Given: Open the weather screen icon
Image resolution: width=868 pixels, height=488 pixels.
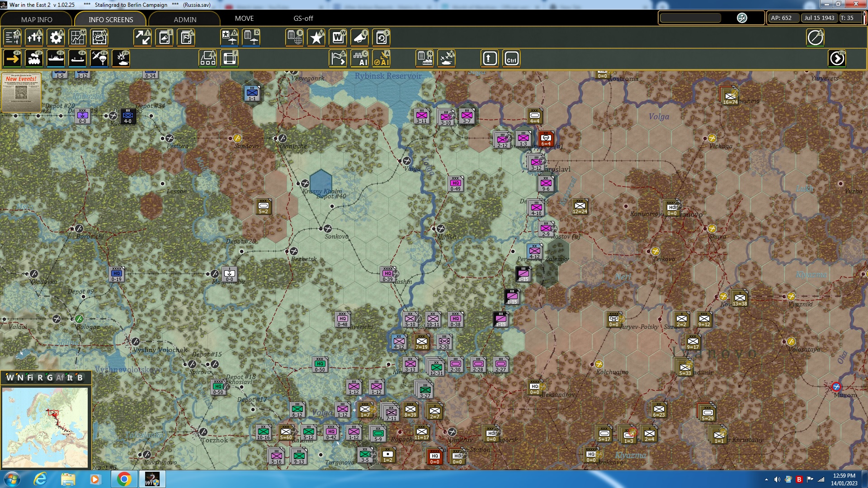Looking at the screenshot, I should [99, 38].
